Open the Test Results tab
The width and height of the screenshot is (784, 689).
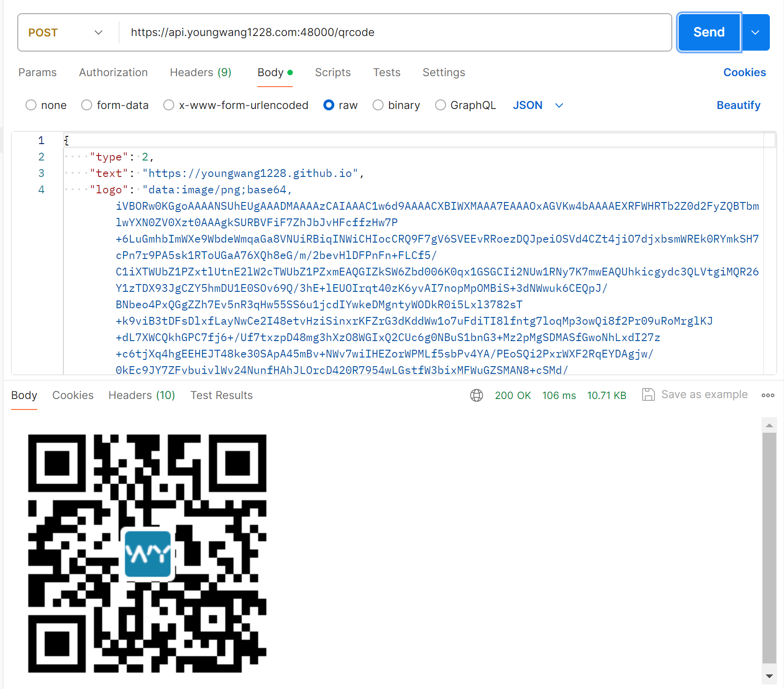tap(221, 395)
